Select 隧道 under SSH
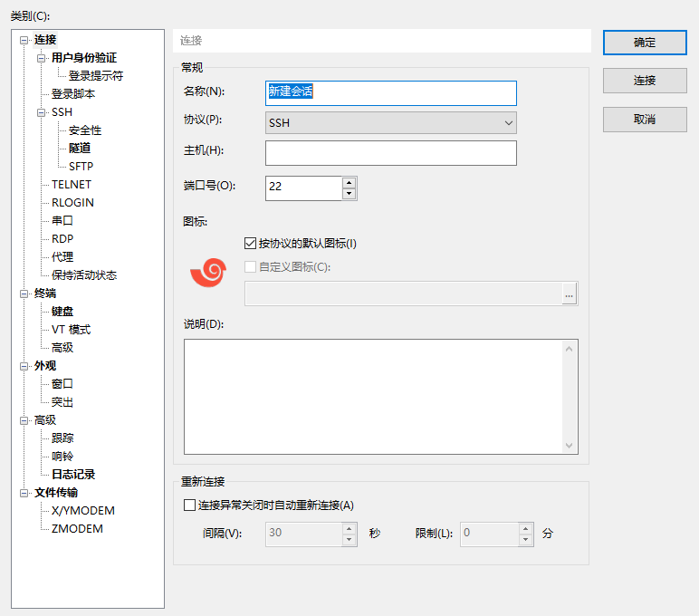The height and width of the screenshot is (616, 699). (80, 148)
